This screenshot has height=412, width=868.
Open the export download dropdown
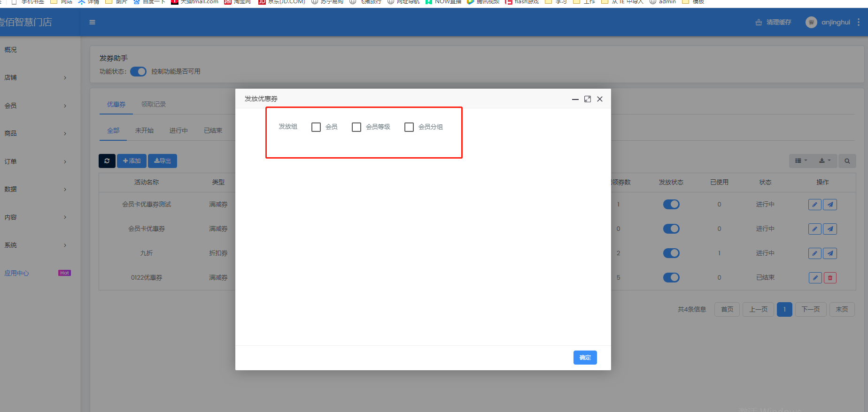[825, 161]
